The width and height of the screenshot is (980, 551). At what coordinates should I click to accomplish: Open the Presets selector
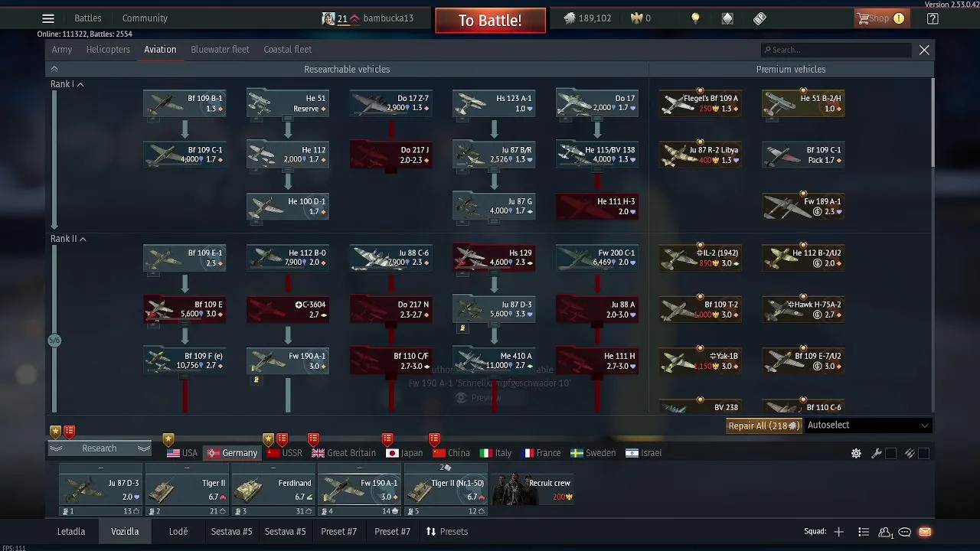click(446, 532)
